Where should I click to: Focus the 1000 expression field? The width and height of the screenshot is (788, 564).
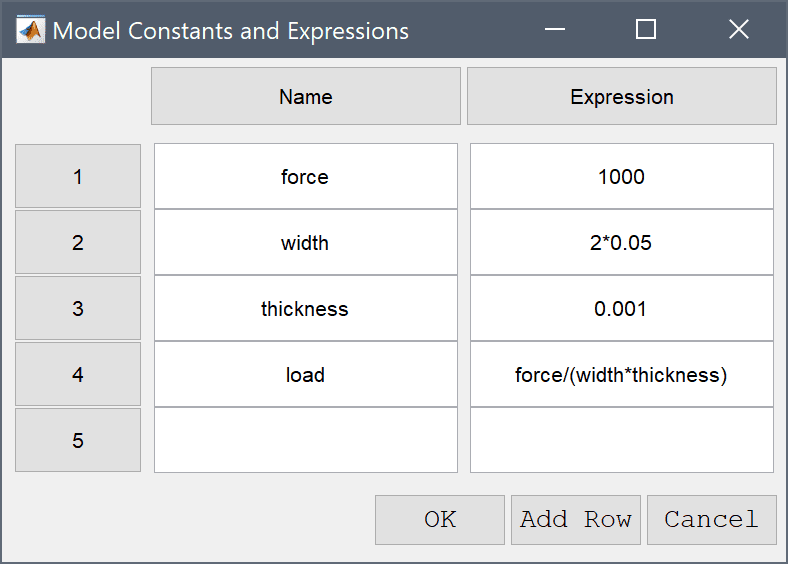pos(622,176)
